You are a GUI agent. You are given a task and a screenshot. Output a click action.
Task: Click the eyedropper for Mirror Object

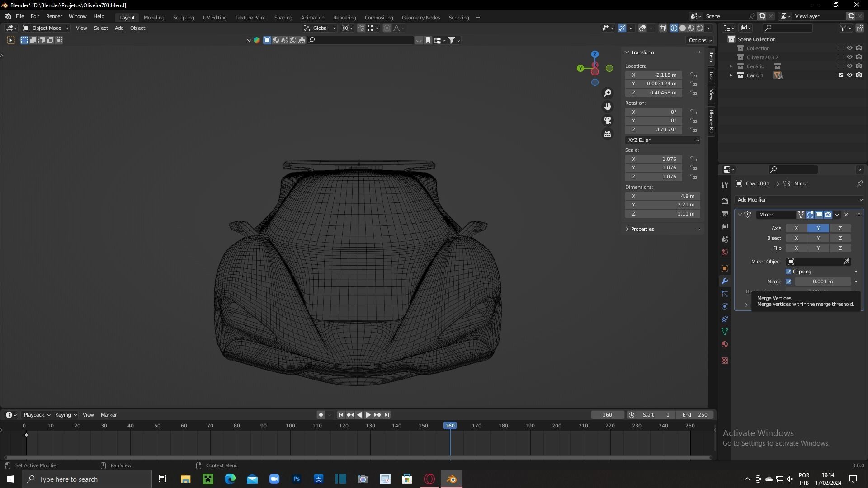click(846, 262)
